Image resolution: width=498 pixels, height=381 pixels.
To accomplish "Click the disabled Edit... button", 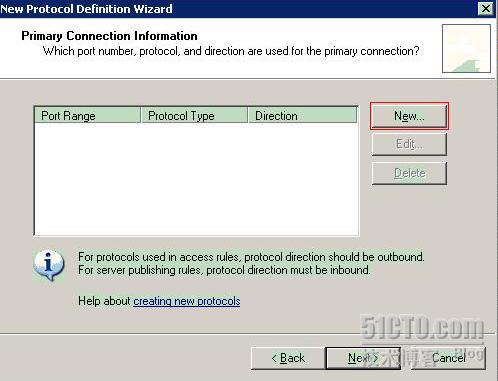I will [x=409, y=144].
